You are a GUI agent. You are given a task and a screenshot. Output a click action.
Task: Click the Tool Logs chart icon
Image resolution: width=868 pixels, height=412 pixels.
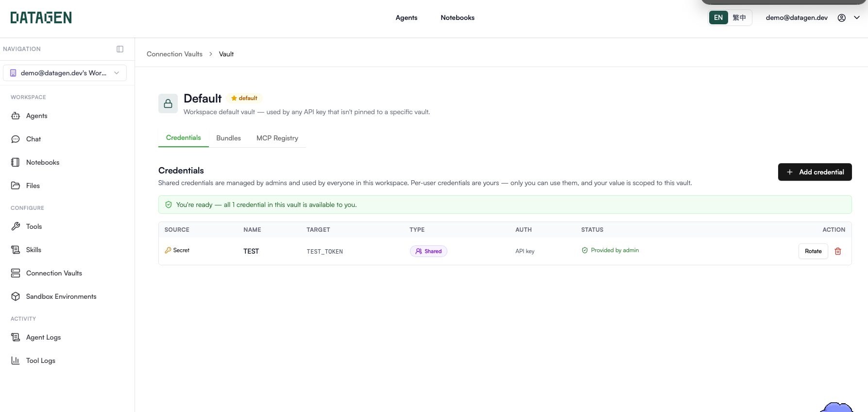[x=16, y=360]
